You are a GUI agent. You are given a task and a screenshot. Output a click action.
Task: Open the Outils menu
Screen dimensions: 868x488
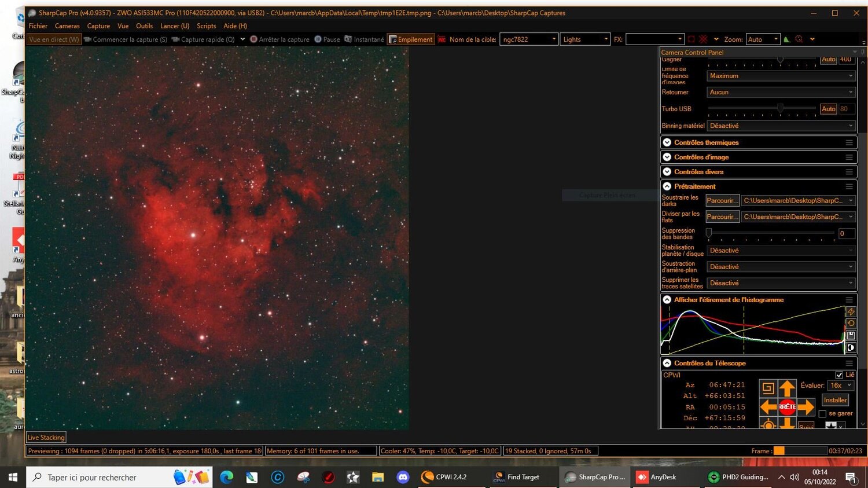pos(144,25)
